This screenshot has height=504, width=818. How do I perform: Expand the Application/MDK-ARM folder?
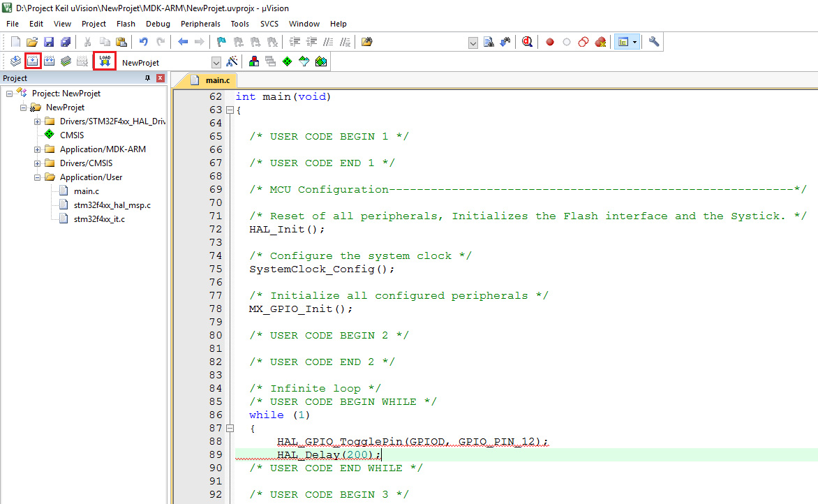[38, 149]
